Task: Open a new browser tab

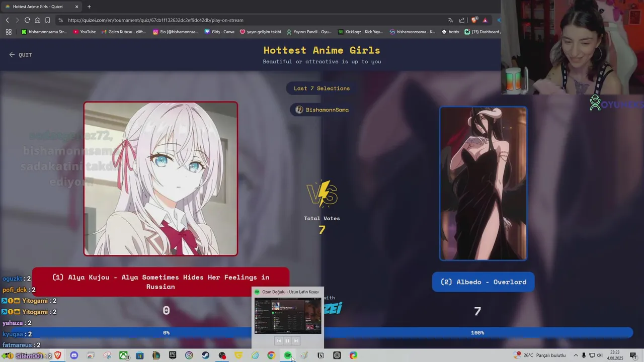Action: click(89, 7)
